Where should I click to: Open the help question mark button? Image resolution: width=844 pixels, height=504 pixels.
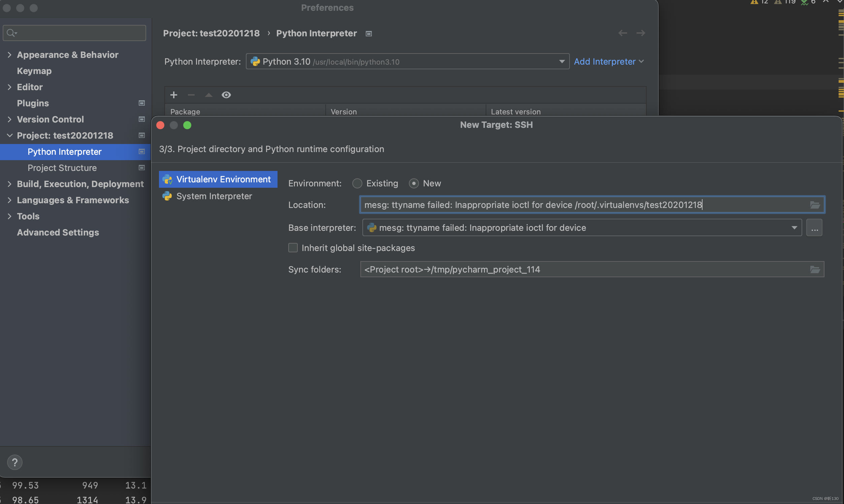pyautogui.click(x=14, y=462)
